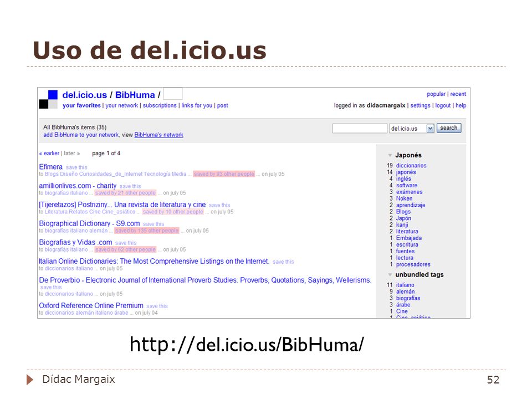Select the procesadores tag
The height and width of the screenshot is (399, 532).
coord(413,264)
